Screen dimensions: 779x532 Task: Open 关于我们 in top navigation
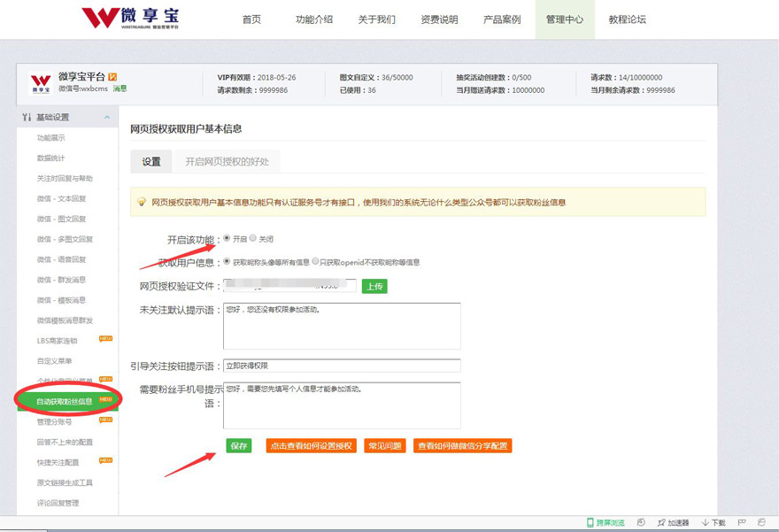point(376,19)
